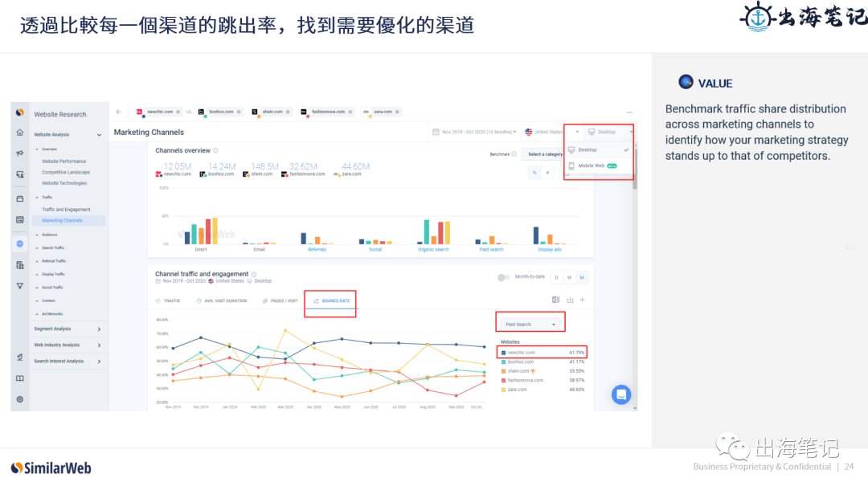Screen dimensions: 868x486
Task: Open the Home icon in left rail
Action: (20, 133)
